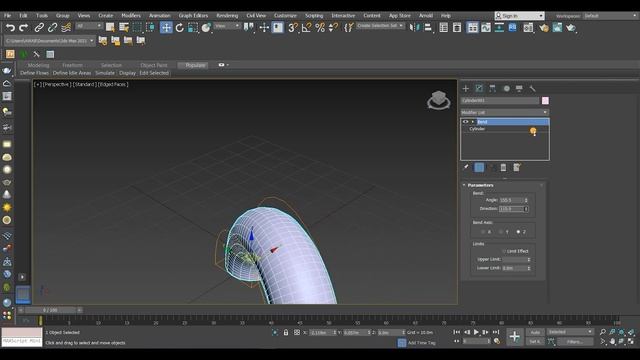The height and width of the screenshot is (360, 640).
Task: Click Remove Modifier trash icon
Action: pos(503,167)
